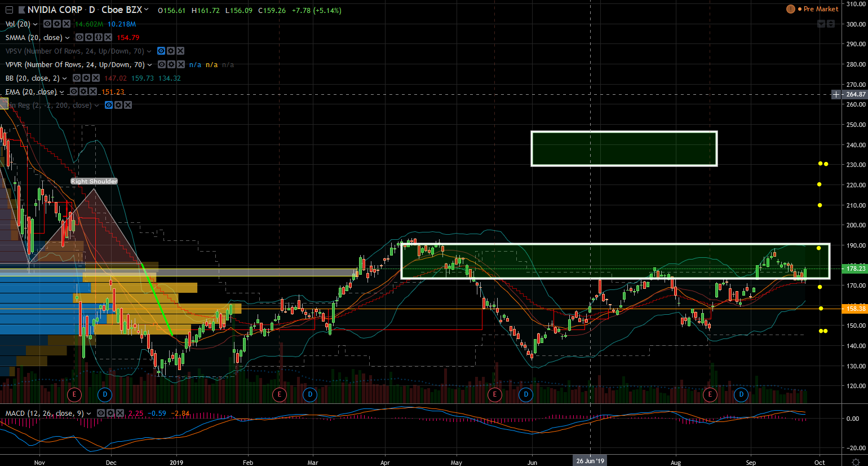
Task: Open chart settings gear beside the time axis
Action: click(x=854, y=461)
